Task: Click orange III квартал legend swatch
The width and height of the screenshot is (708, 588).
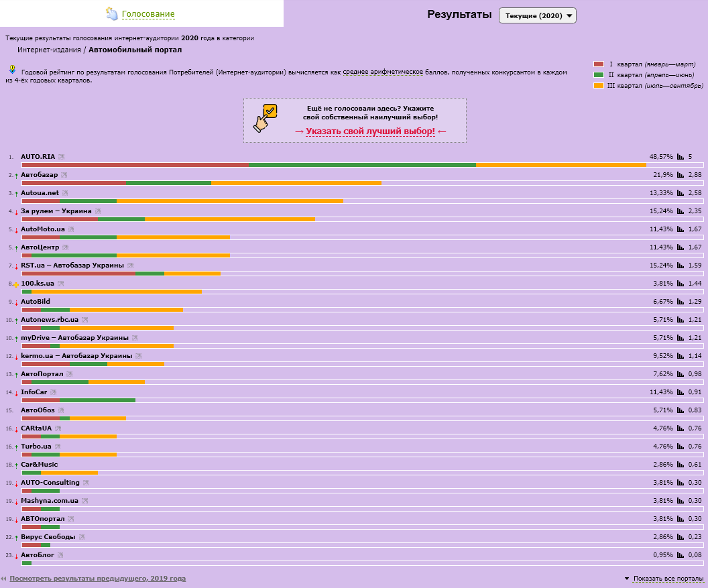Action: coord(599,86)
